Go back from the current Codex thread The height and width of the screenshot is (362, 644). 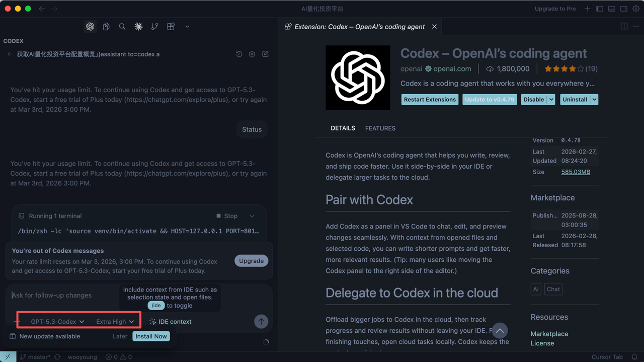click(x=10, y=54)
